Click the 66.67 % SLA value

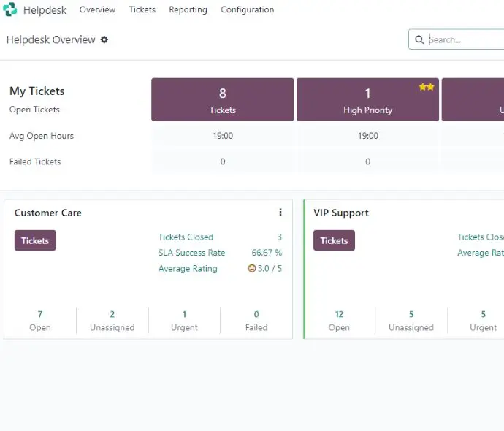pyautogui.click(x=267, y=253)
